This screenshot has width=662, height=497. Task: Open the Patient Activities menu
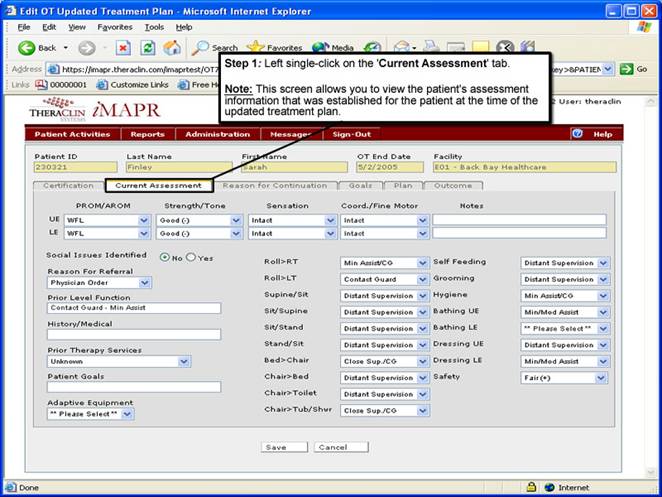pos(72,134)
